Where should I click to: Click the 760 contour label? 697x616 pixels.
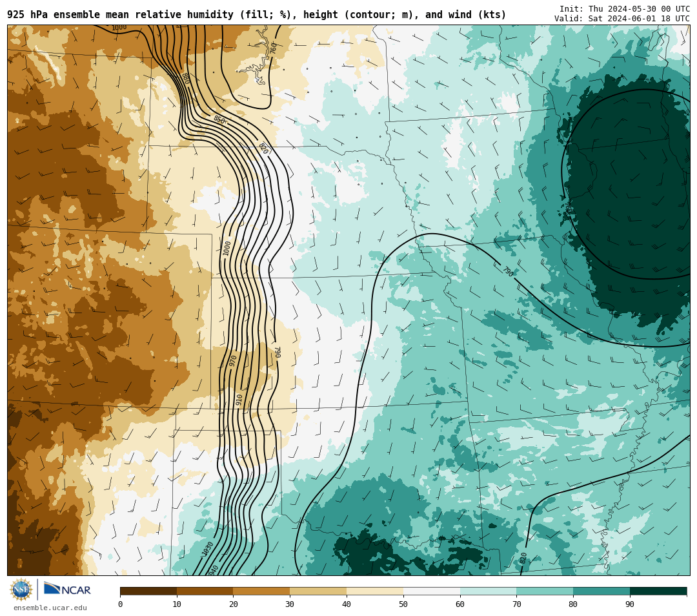(x=274, y=48)
